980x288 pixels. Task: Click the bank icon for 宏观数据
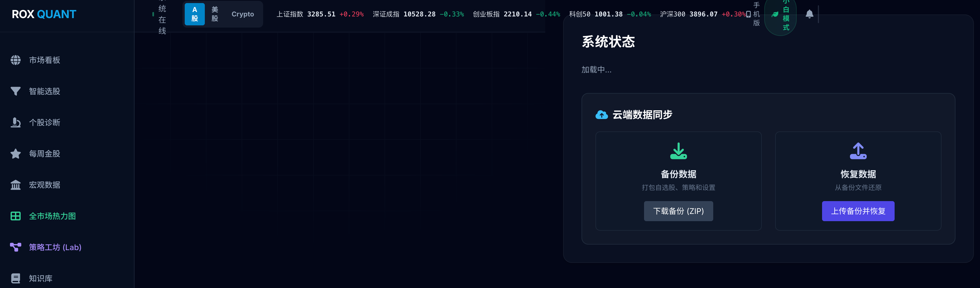coord(16,185)
